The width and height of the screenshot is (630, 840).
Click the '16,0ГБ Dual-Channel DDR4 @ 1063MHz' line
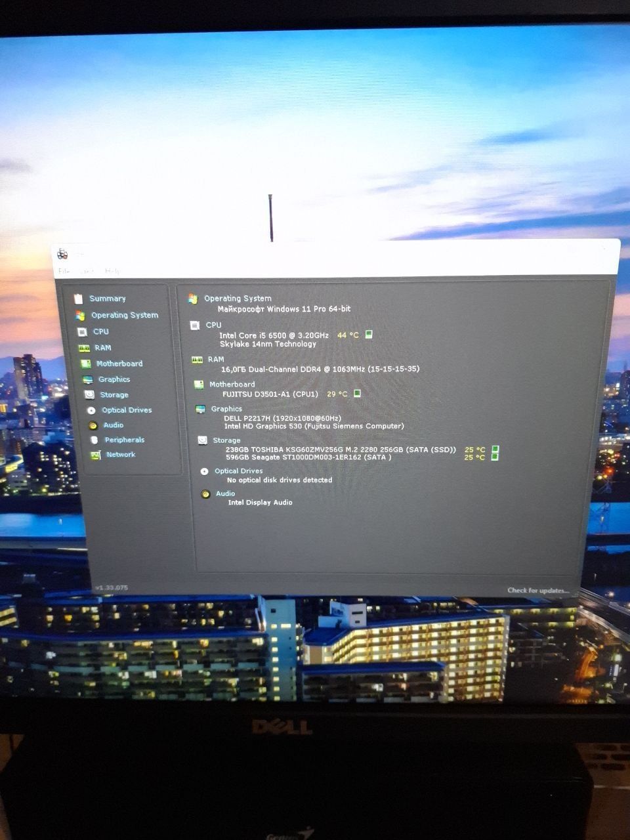(x=320, y=369)
